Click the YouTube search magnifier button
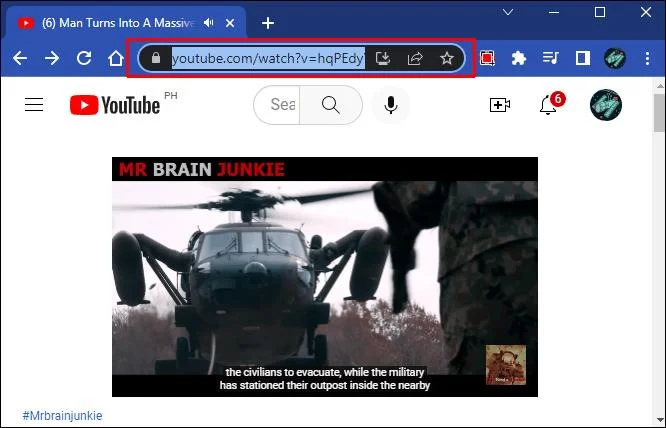This screenshot has width=666, height=428. pyautogui.click(x=331, y=105)
